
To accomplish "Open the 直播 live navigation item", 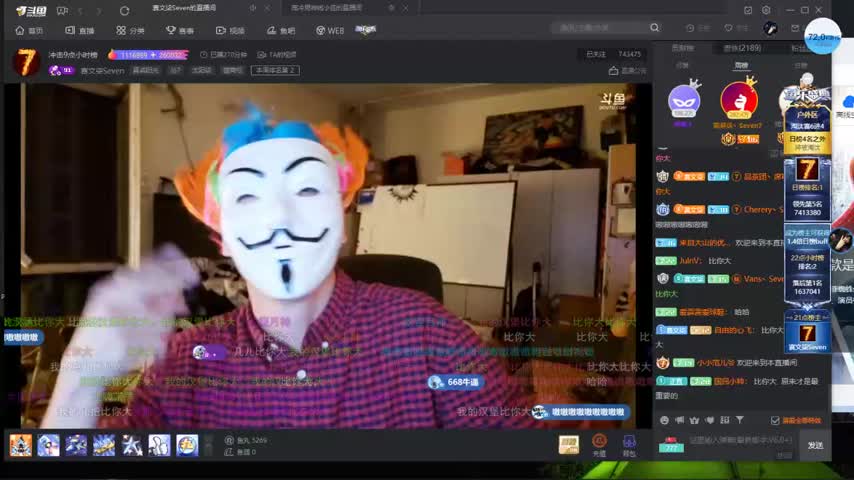I will pyautogui.click(x=80, y=31).
